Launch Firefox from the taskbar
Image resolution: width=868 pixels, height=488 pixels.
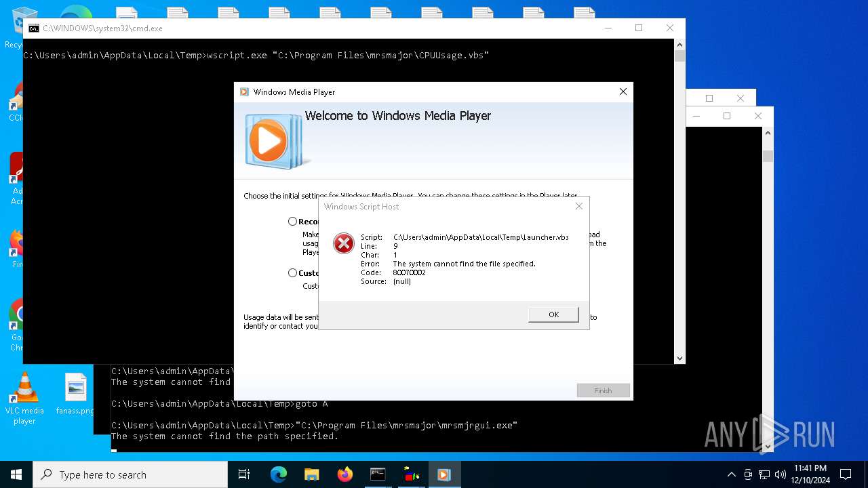[344, 474]
